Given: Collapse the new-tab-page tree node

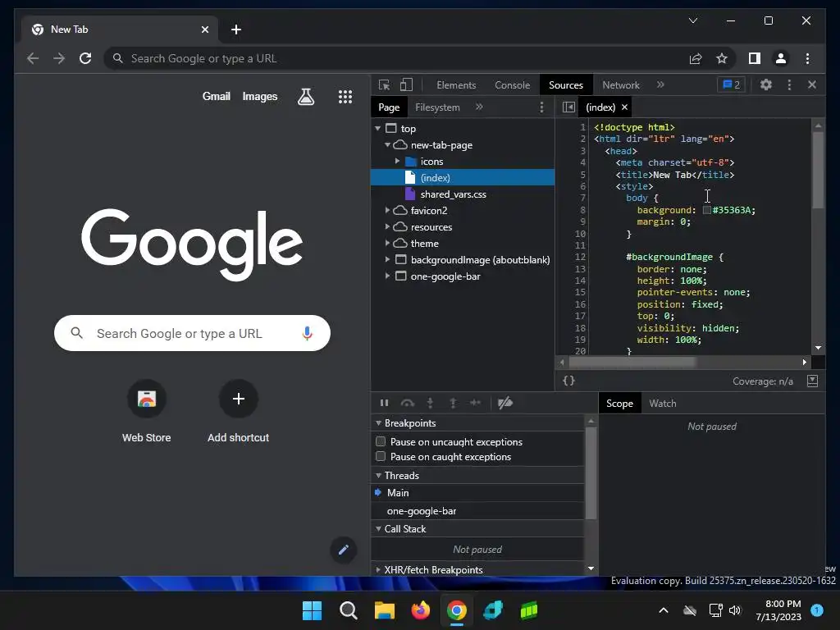Looking at the screenshot, I should [x=388, y=144].
